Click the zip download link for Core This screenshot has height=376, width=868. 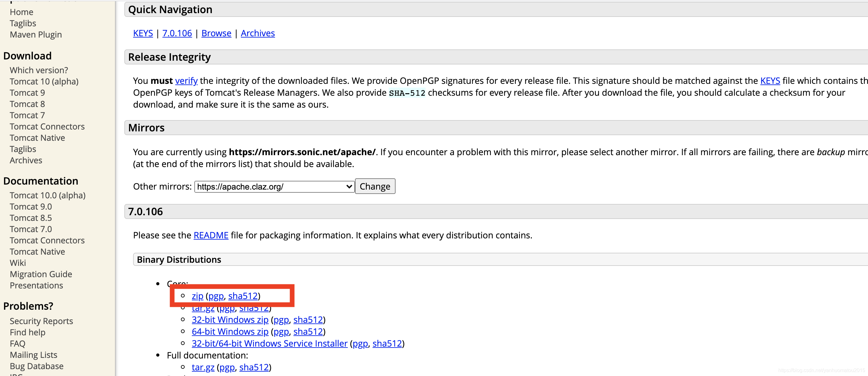coord(197,296)
